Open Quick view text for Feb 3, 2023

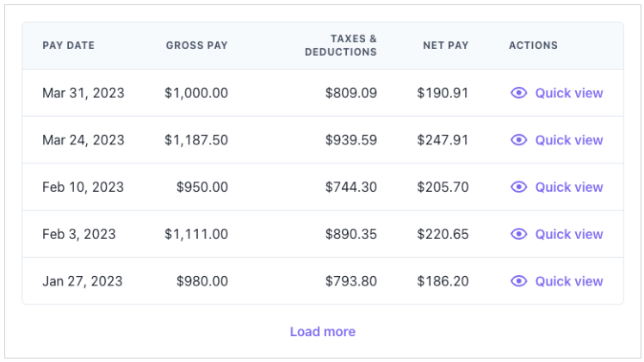coord(568,234)
